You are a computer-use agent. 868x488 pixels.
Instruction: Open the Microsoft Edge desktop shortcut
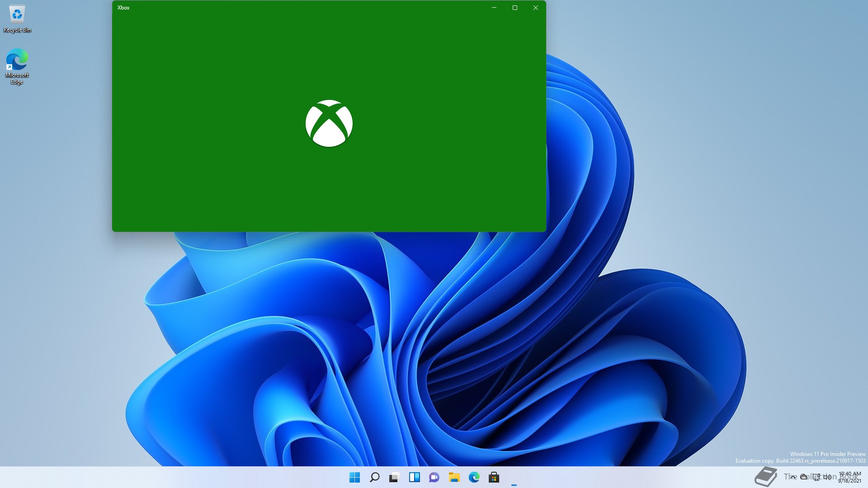[17, 66]
